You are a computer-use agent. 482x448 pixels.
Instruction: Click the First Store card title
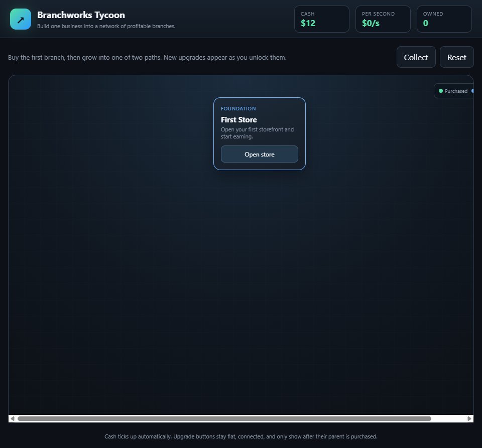238,120
